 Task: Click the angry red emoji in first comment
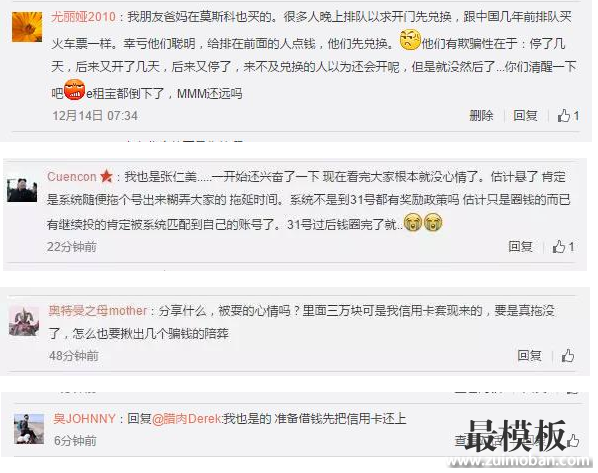[74, 90]
